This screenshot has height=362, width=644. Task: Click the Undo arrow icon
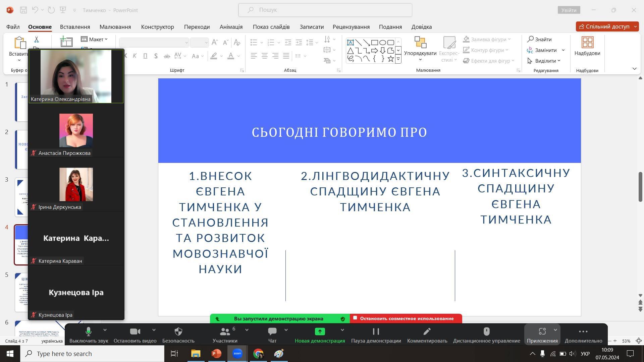[35, 10]
